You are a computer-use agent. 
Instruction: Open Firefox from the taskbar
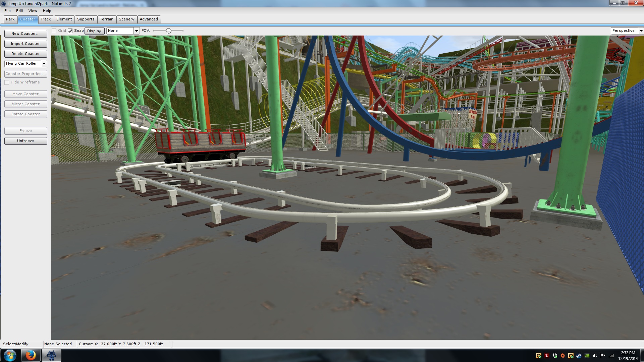coord(31,355)
